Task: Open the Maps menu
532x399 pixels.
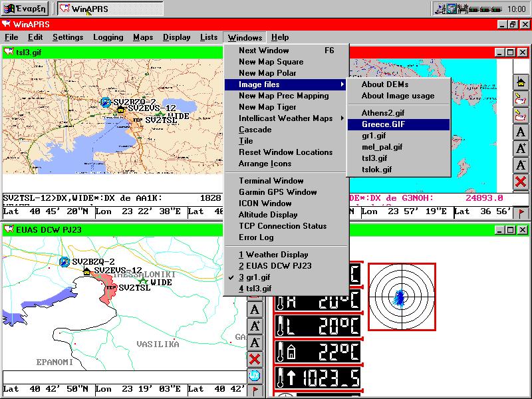Action: pyautogui.click(x=143, y=37)
